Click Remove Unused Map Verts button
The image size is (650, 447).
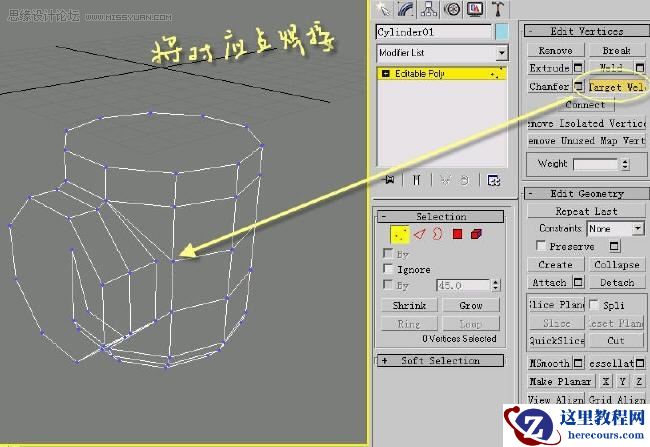(x=587, y=141)
